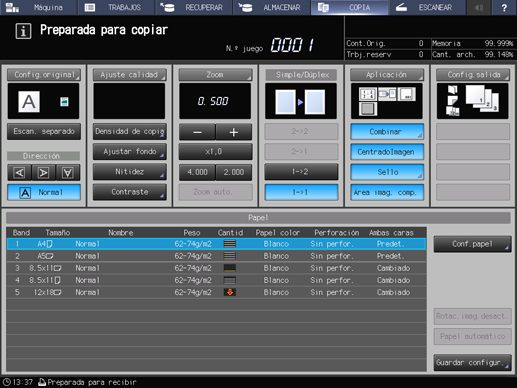Click the Simple/Dúplex header button

click(x=301, y=75)
